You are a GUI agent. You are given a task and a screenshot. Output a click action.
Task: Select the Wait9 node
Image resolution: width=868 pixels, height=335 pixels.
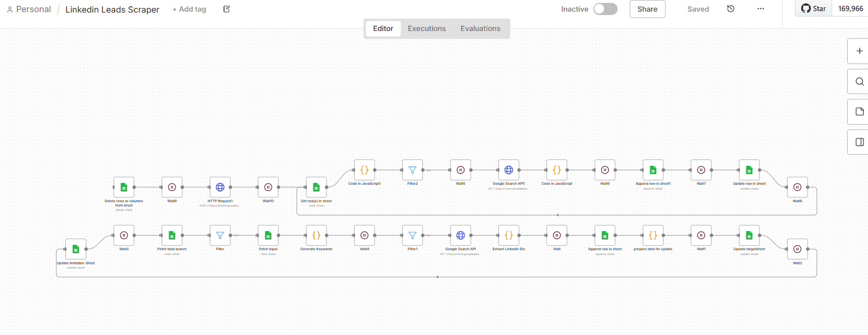point(172,187)
